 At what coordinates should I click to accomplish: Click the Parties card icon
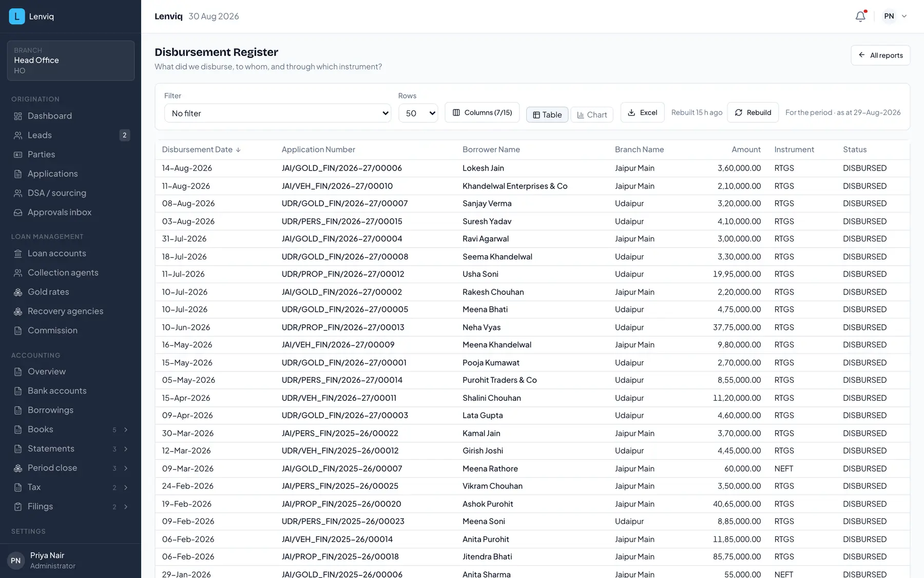18,155
